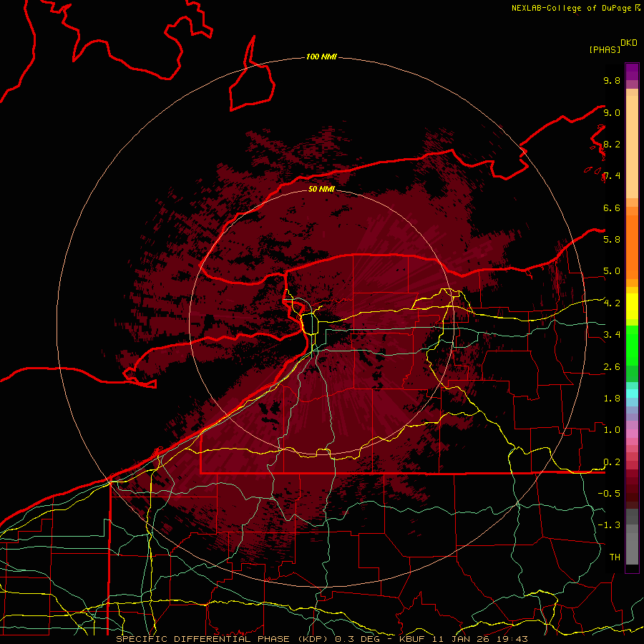The height and width of the screenshot is (644, 644).
Task: Click the SPECIFIC DIFFERENTIAL PHASE (KDP) caption text
Action: coord(224,639)
